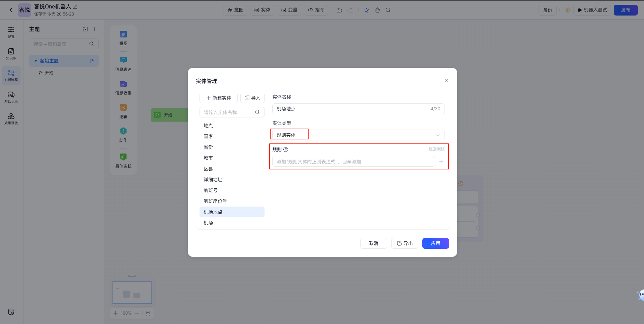Zoom out canvas with minus button

(136, 313)
